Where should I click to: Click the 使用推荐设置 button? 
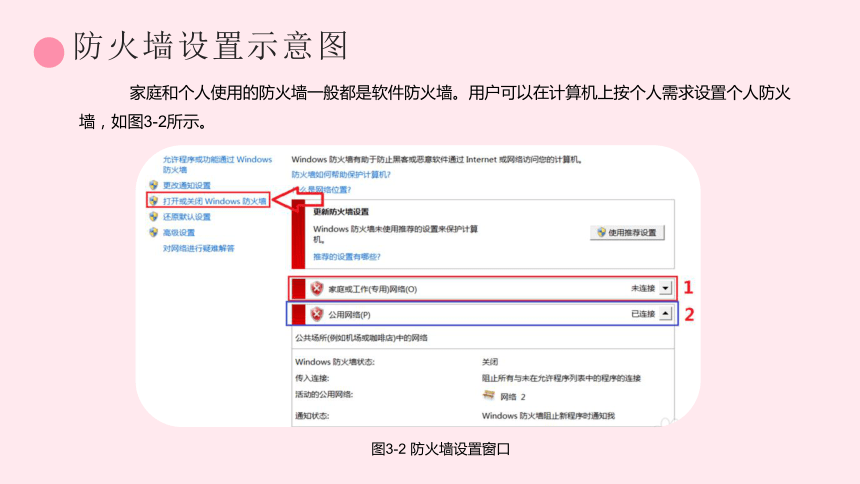[627, 233]
